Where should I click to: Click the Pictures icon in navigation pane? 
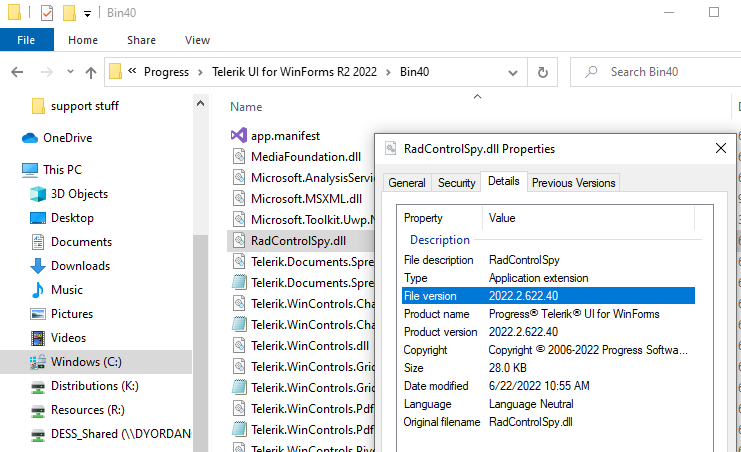[38, 314]
